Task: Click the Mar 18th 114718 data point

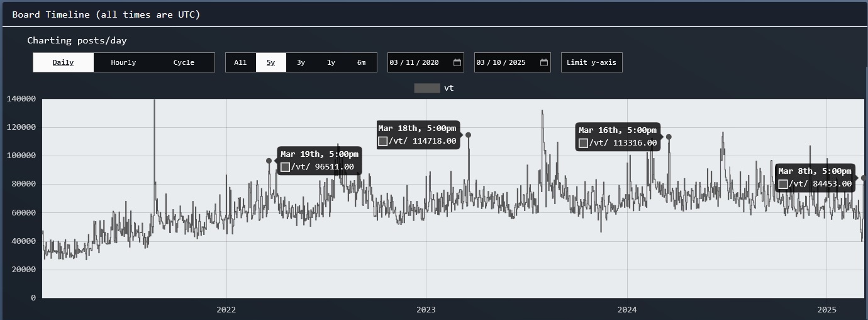Action: point(468,135)
